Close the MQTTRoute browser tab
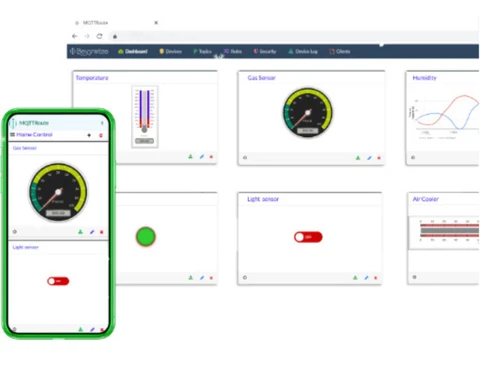The height and width of the screenshot is (375, 500). point(156,23)
